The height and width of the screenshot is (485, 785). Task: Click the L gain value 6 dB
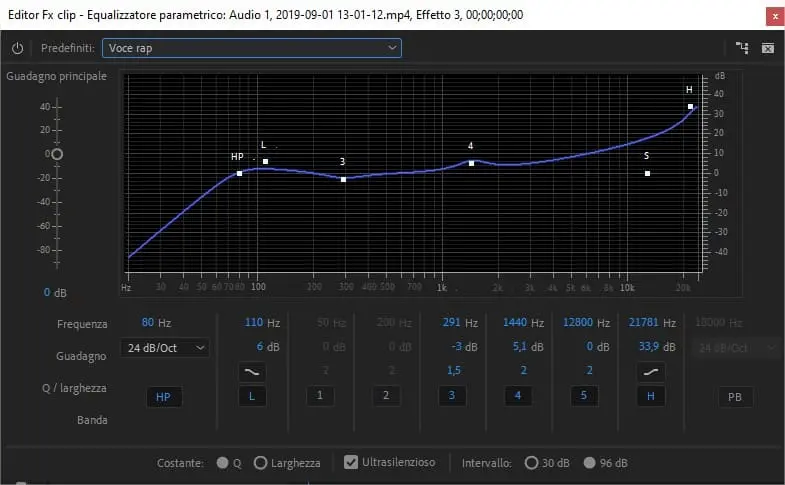click(260, 346)
